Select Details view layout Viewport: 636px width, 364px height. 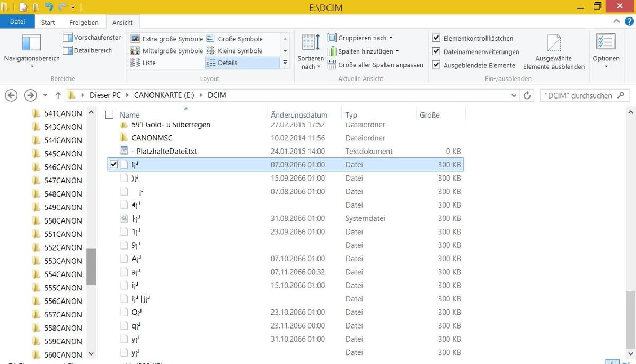click(x=242, y=63)
